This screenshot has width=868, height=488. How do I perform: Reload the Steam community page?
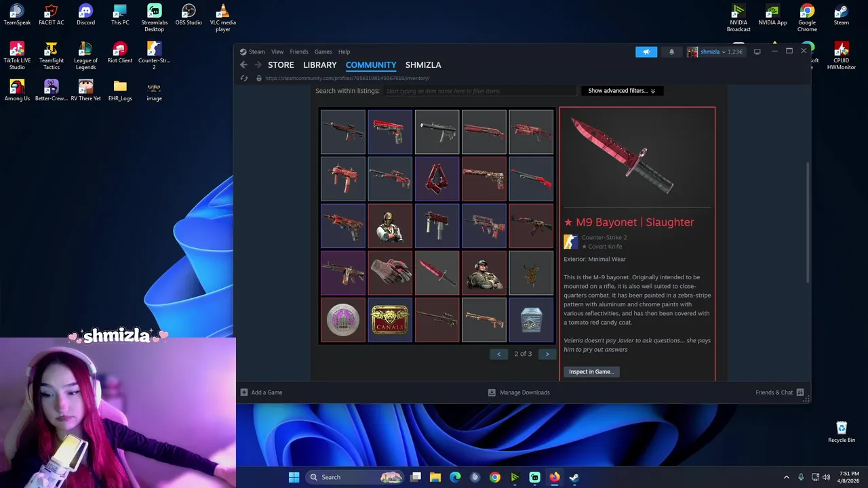point(244,78)
